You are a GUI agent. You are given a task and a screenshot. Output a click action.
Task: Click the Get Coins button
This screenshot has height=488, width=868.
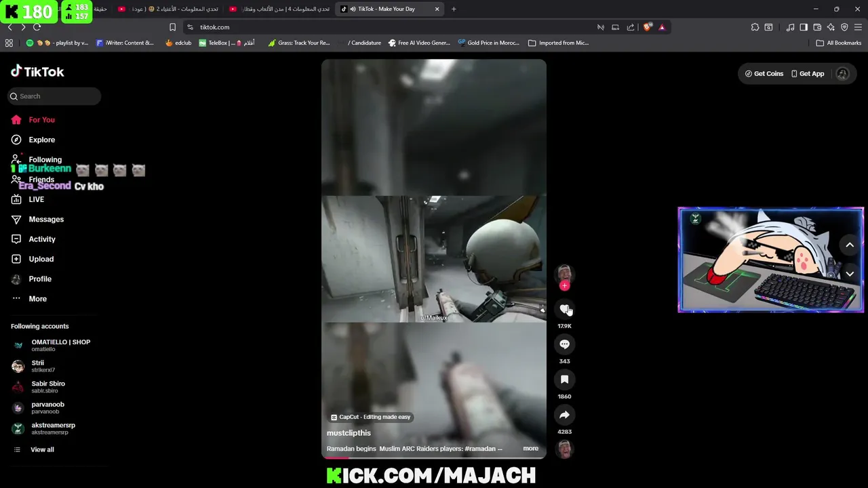[764, 74]
